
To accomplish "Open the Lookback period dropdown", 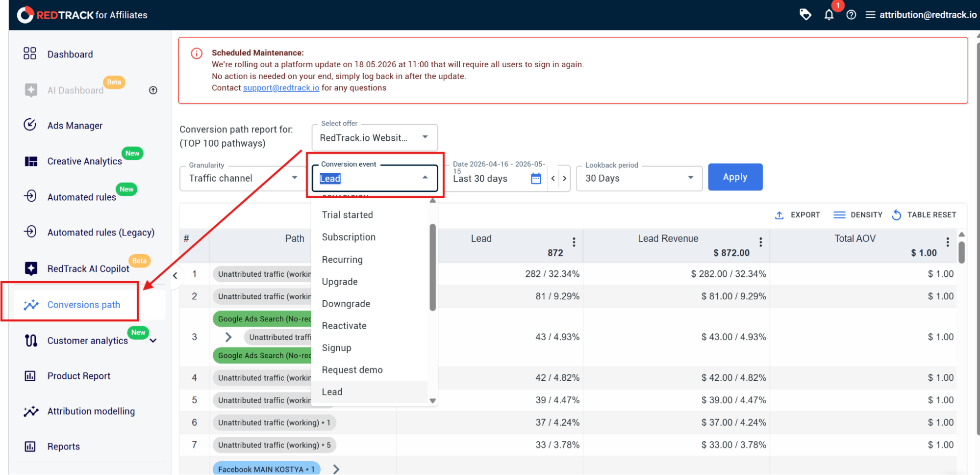I will click(x=639, y=179).
